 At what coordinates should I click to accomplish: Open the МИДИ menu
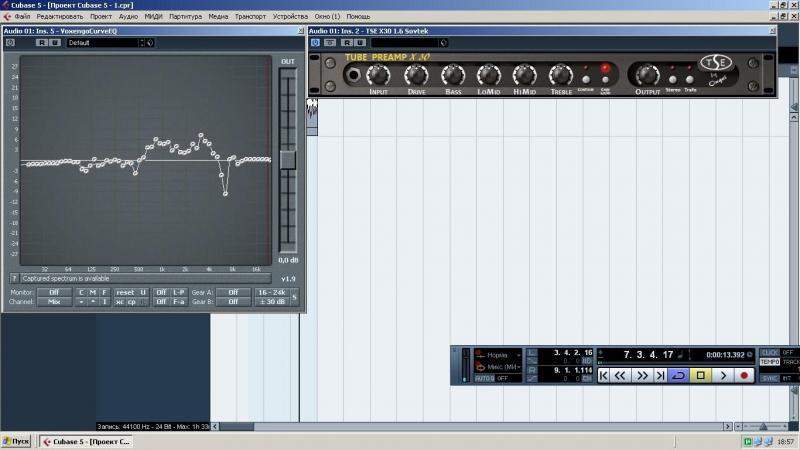(153, 16)
